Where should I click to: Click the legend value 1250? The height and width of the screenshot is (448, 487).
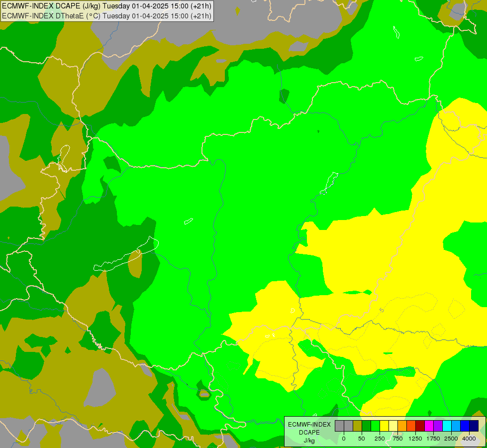(x=415, y=439)
